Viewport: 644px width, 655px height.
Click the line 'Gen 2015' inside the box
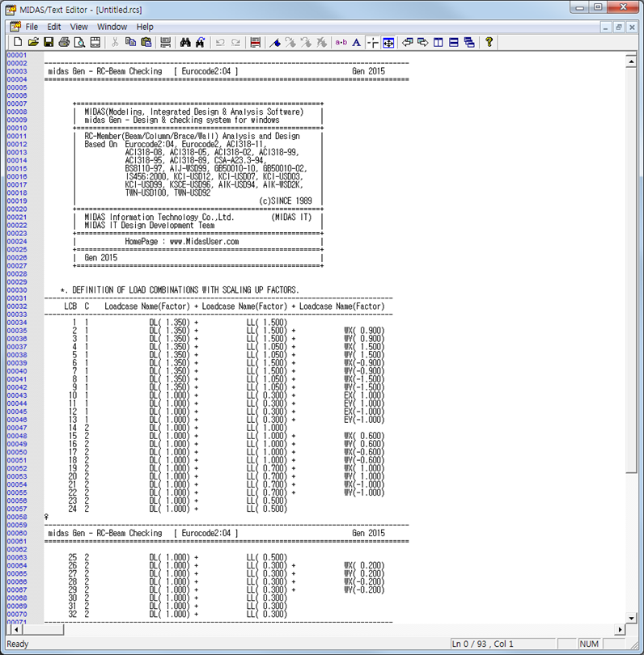(x=100, y=258)
